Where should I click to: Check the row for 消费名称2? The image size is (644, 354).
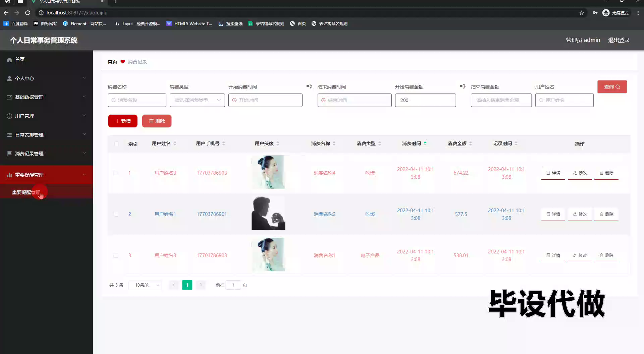click(x=116, y=214)
